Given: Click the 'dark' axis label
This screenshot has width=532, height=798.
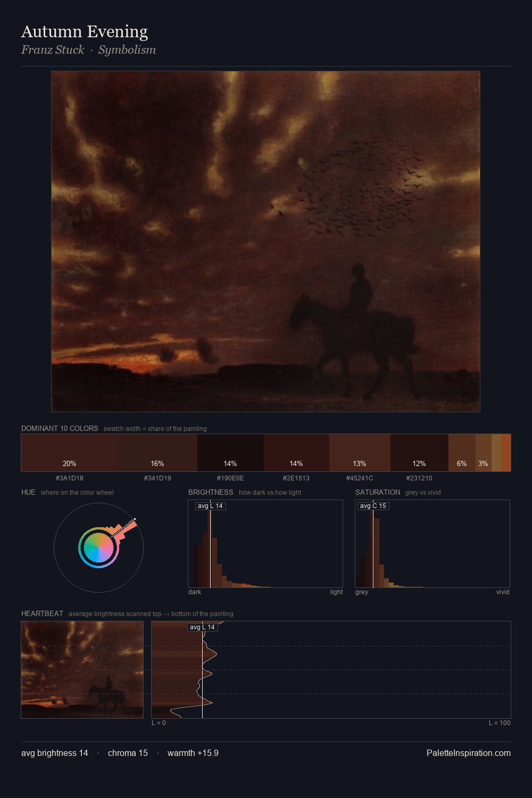Looking at the screenshot, I should coord(195,592).
